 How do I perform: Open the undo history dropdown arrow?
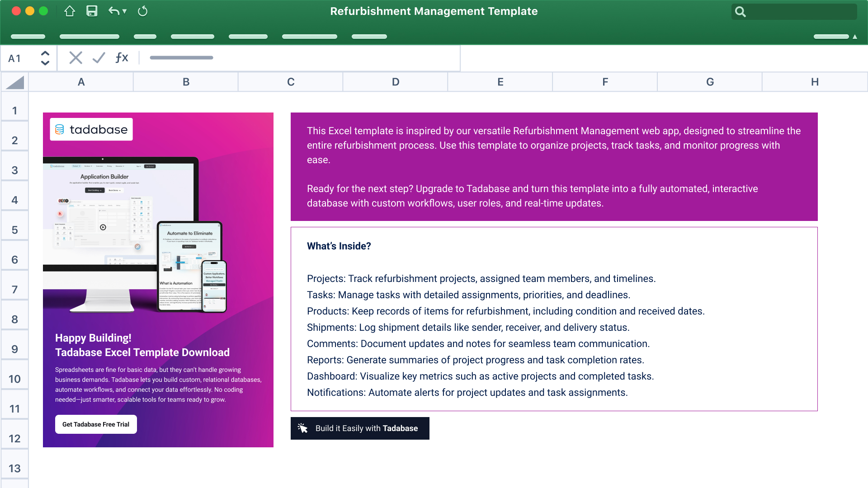point(124,11)
